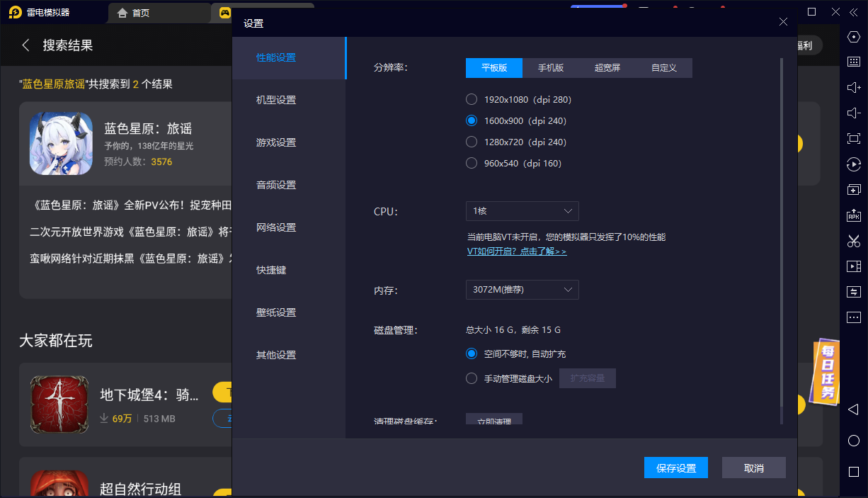Open 音频设置 in settings sidebar
The image size is (868, 498).
click(289, 185)
